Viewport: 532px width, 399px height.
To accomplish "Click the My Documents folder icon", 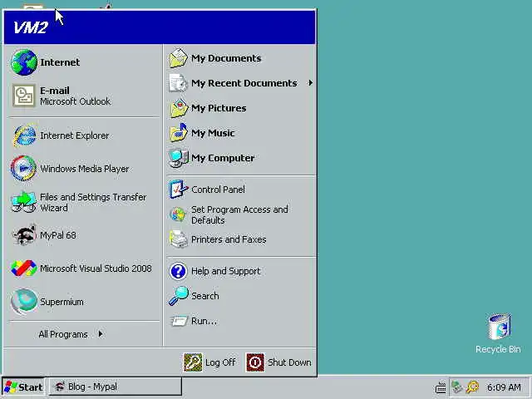I will 178,58.
